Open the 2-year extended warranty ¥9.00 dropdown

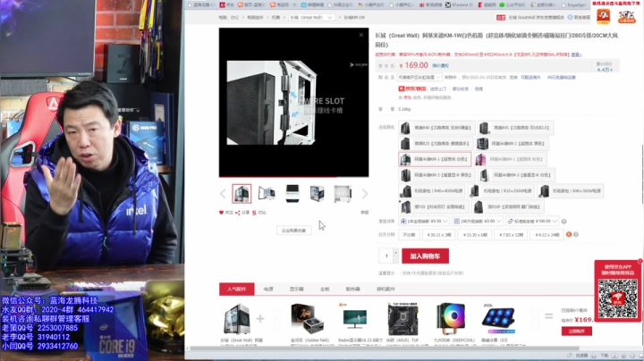pos(478,221)
